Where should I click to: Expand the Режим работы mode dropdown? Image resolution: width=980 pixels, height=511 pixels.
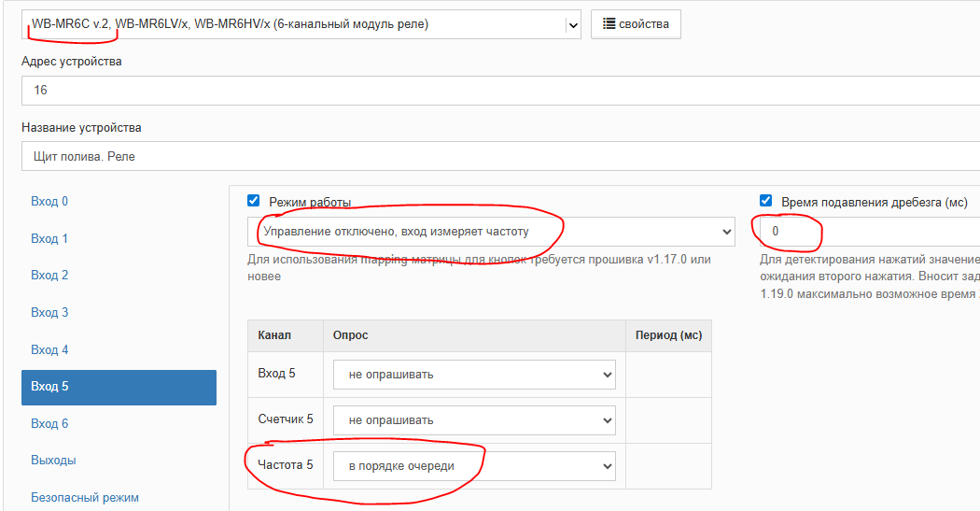click(491, 232)
